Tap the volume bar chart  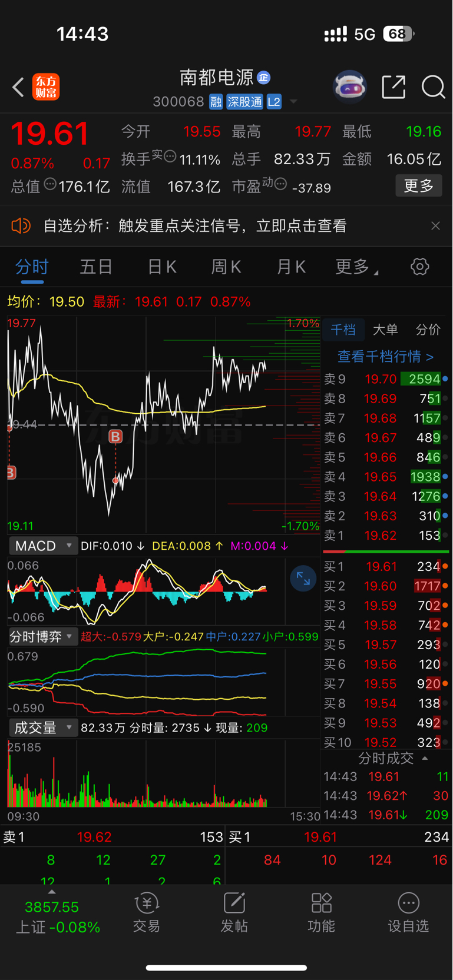click(x=164, y=773)
